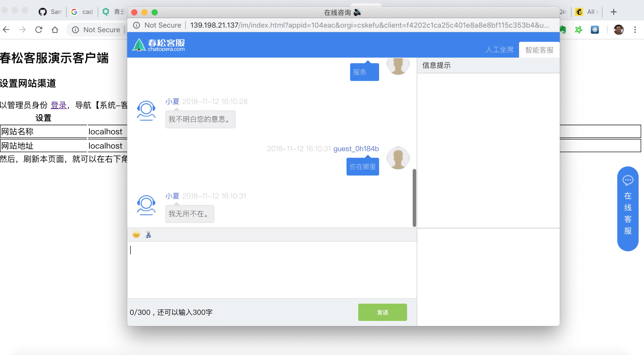Click guest avatar next to 你在哪里

398,158
